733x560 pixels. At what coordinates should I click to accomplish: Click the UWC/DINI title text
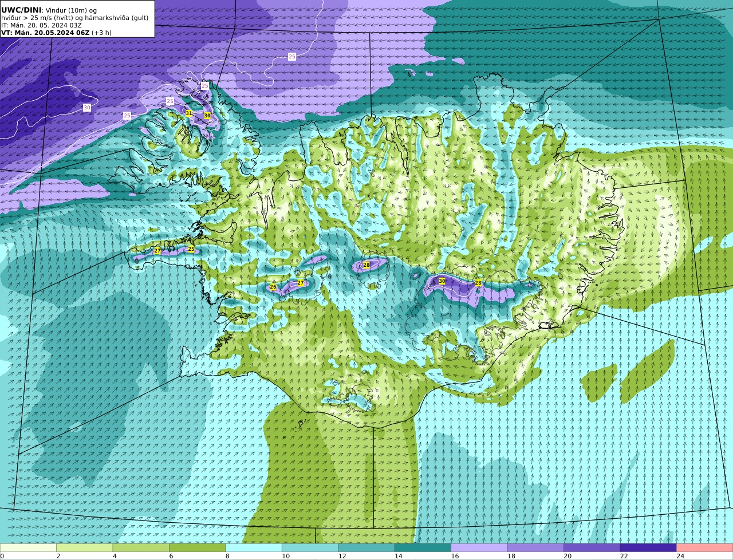[x=21, y=10]
